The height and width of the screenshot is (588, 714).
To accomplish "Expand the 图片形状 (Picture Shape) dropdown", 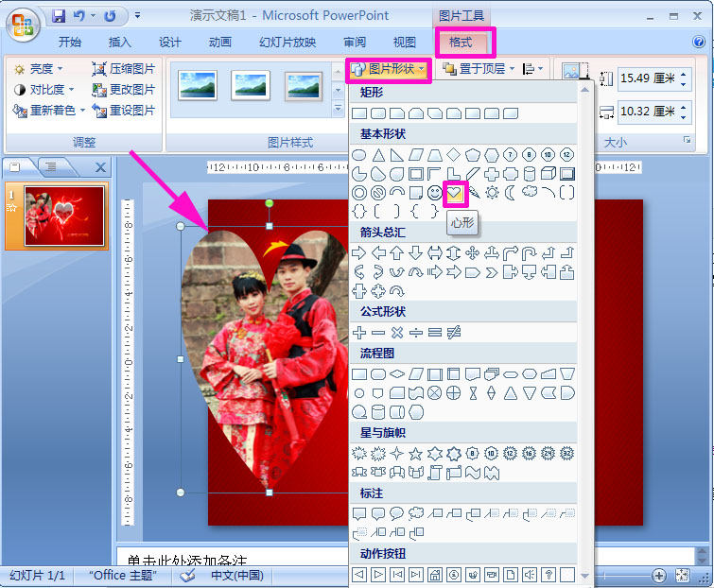I will [x=389, y=69].
